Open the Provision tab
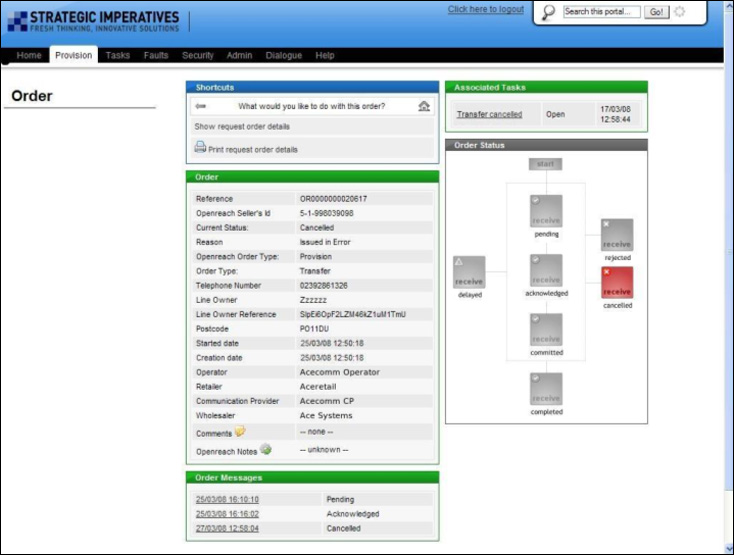 point(74,56)
